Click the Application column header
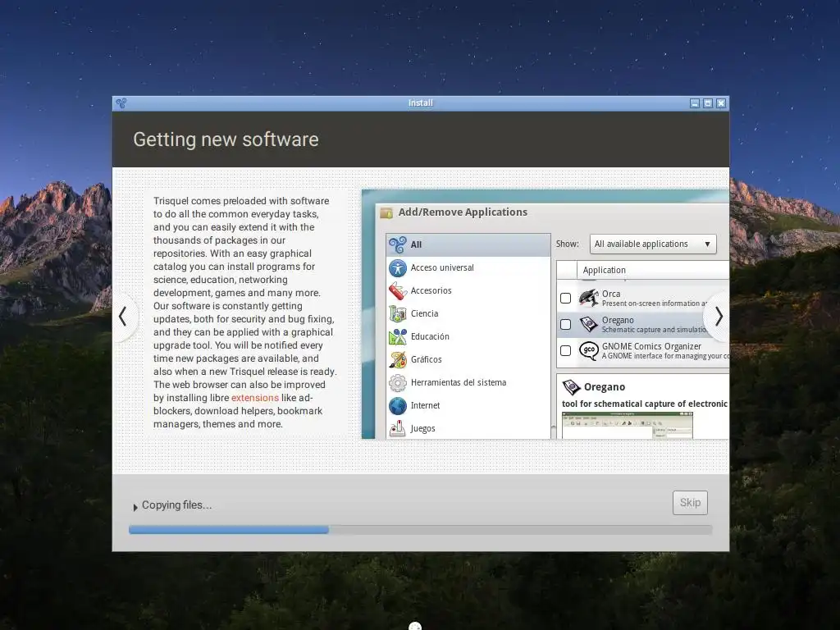Image resolution: width=840 pixels, height=630 pixels. (652, 270)
